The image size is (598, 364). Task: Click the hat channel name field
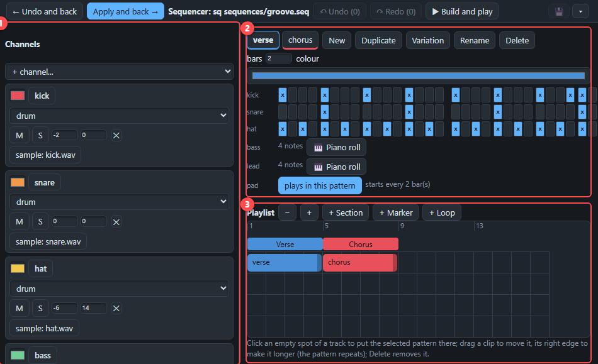coord(40,268)
